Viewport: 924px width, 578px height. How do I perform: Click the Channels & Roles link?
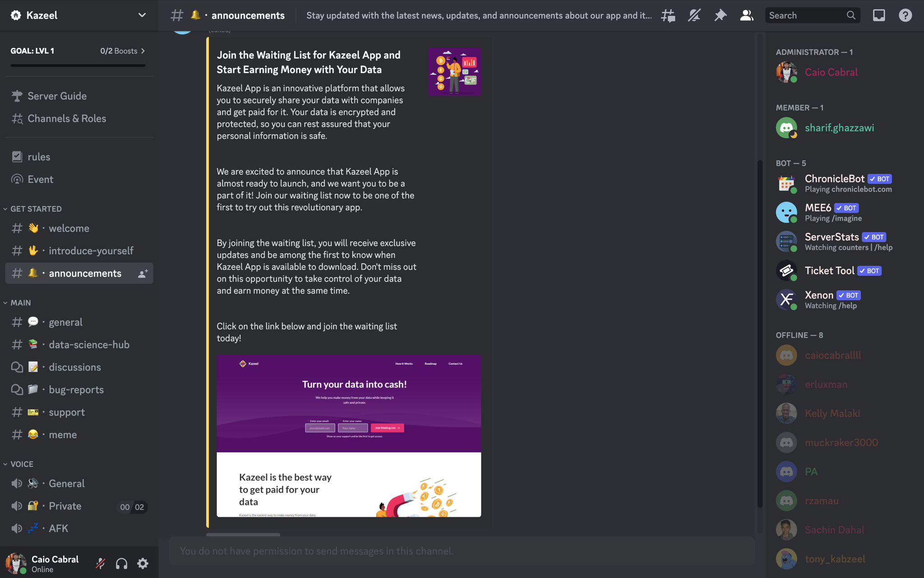(66, 118)
